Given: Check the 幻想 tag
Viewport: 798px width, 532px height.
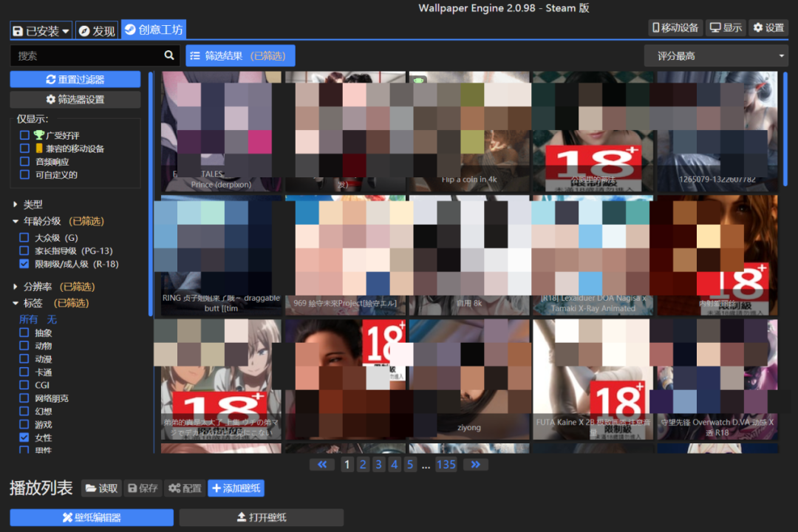Looking at the screenshot, I should coord(24,411).
